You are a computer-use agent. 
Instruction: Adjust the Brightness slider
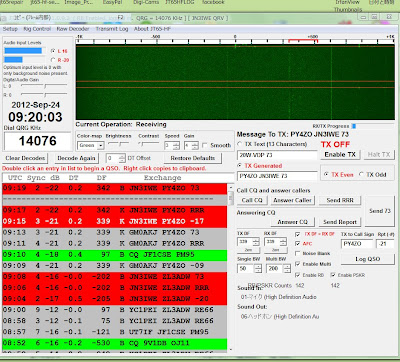click(x=119, y=144)
